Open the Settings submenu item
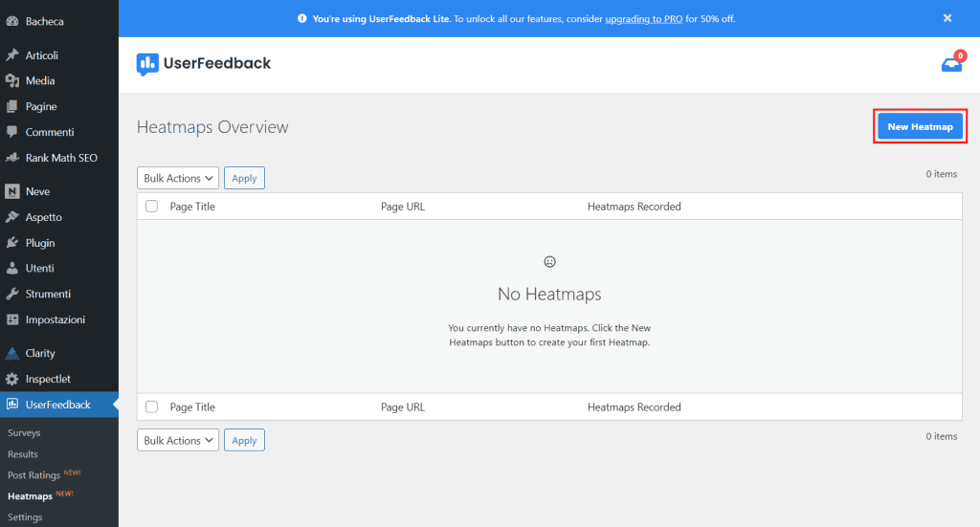980x527 pixels. pyautogui.click(x=25, y=517)
